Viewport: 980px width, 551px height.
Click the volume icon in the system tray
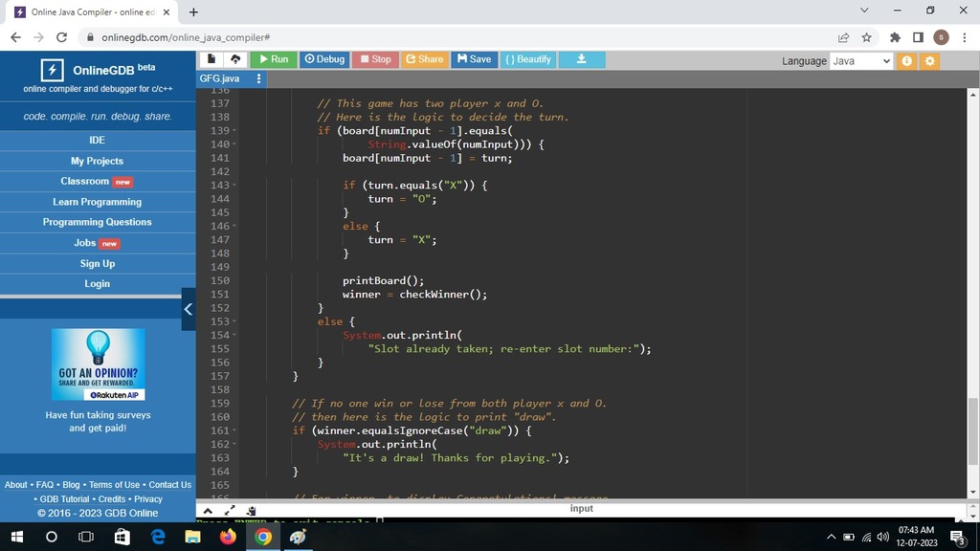coord(882,537)
